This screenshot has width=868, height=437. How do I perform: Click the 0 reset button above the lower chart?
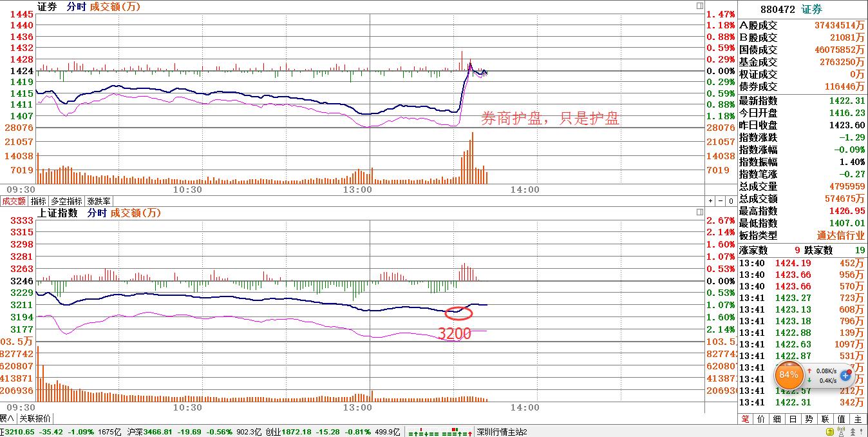(730, 201)
